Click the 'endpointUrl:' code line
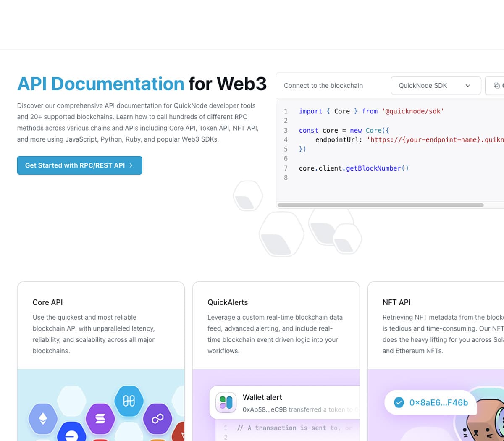Viewport: 504px width, 441px height. (x=409, y=140)
